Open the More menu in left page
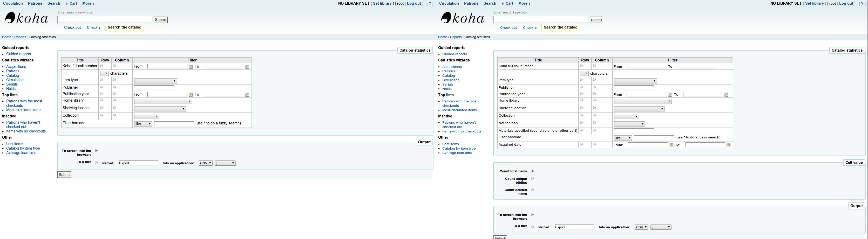This screenshot has height=239, width=868. pyautogui.click(x=88, y=3)
